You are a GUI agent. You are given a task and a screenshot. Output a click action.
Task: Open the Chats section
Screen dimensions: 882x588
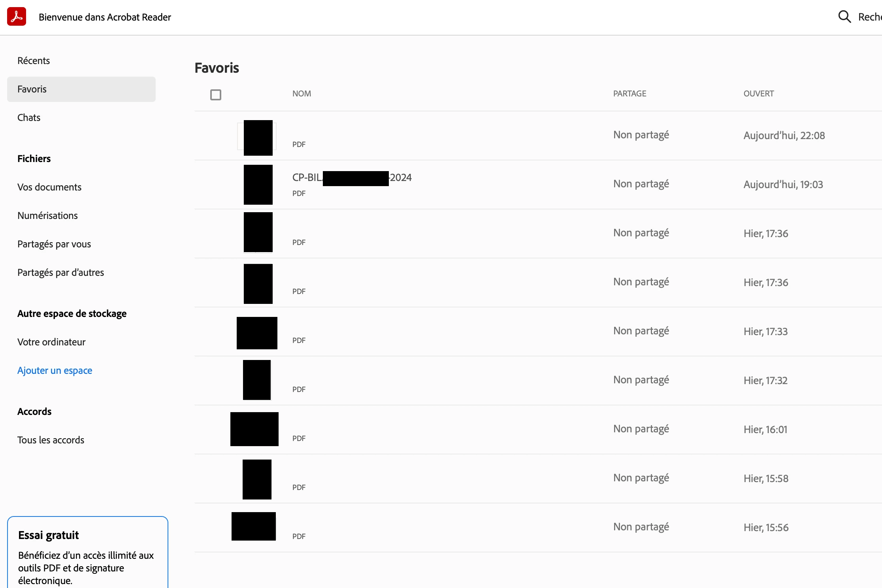point(29,118)
